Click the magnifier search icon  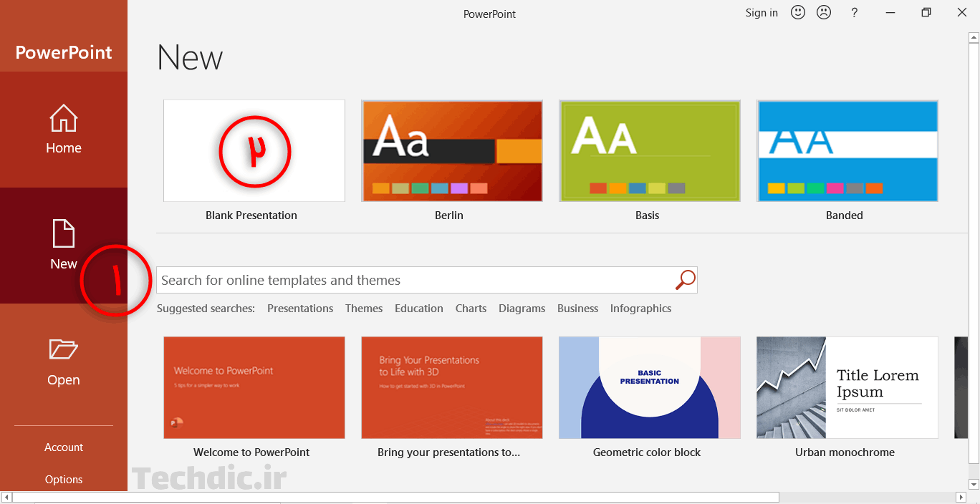coord(685,280)
